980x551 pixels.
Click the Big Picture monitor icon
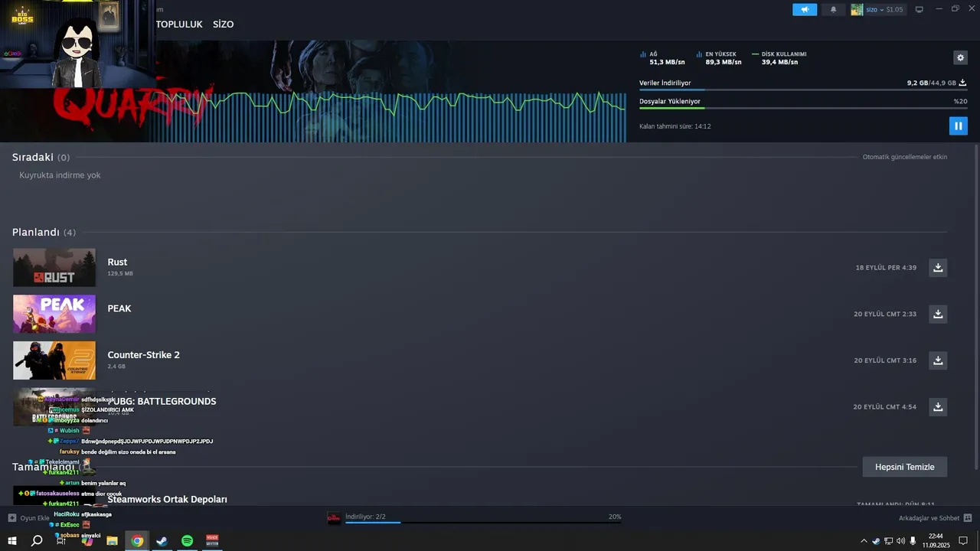[x=920, y=9]
